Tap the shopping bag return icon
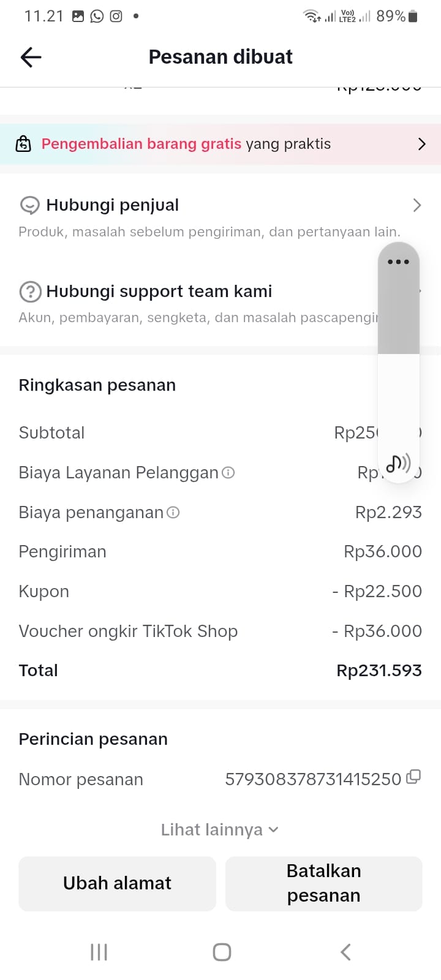This screenshot has height=980, width=441. [23, 144]
